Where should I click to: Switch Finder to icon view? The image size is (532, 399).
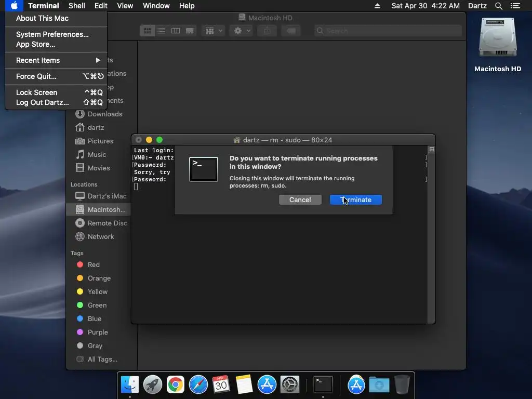point(147,31)
